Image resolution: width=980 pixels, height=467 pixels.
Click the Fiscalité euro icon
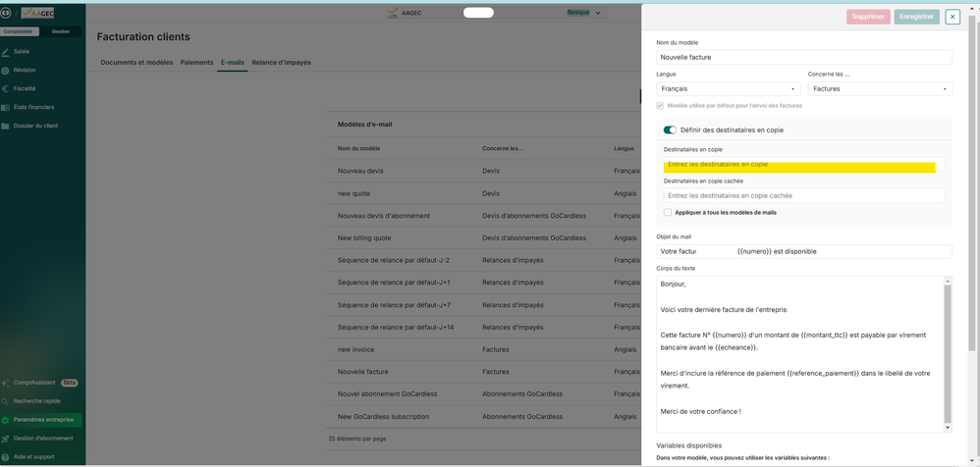(x=6, y=88)
